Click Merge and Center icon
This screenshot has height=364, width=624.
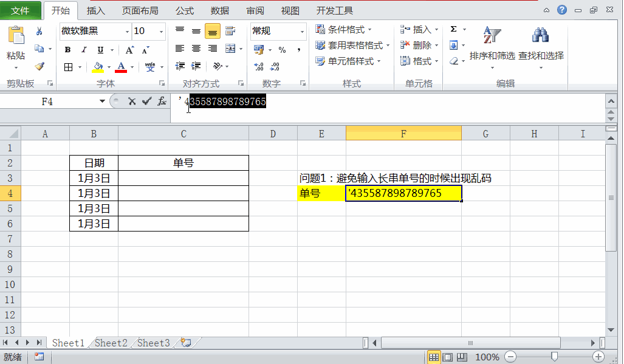(x=230, y=49)
